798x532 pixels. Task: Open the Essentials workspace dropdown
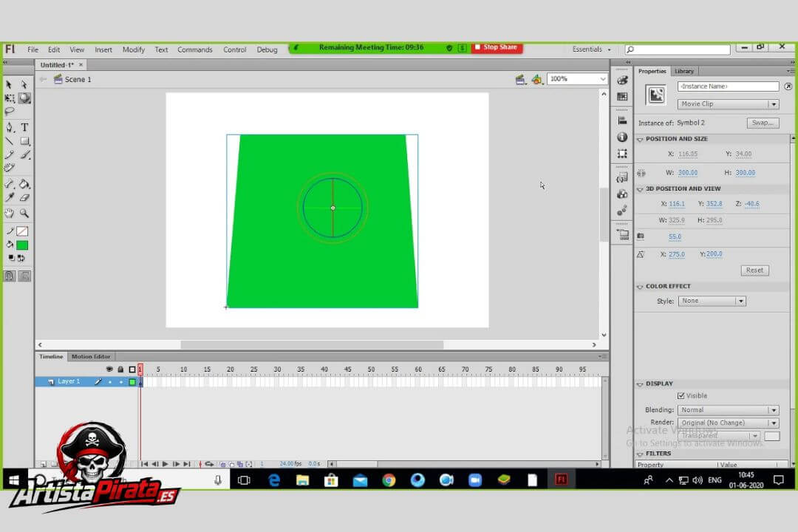(x=591, y=50)
